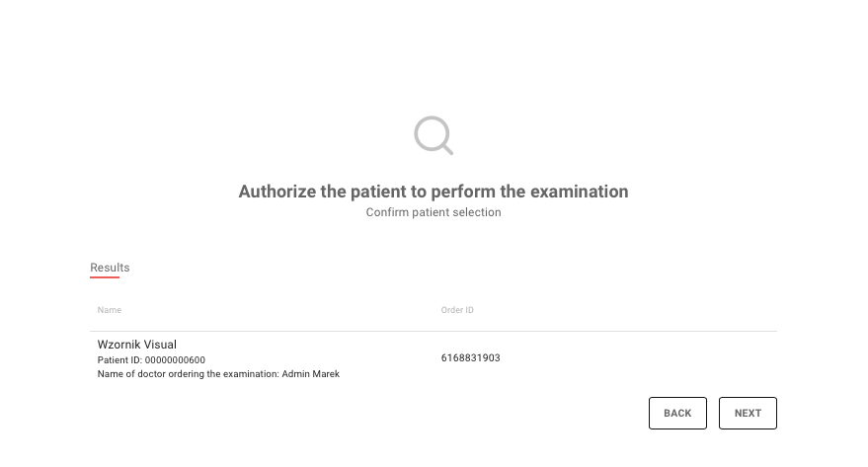Select order number 6168831903

470,358
